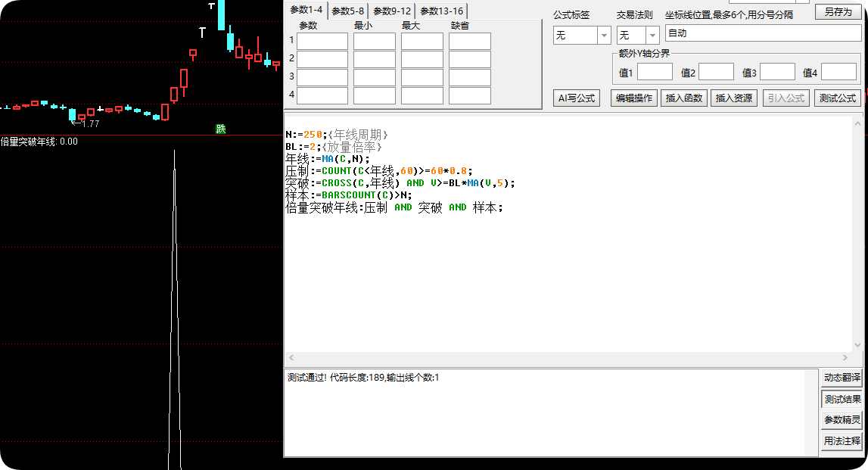Click the 值1 extra Y-axis field

pyautogui.click(x=655, y=72)
